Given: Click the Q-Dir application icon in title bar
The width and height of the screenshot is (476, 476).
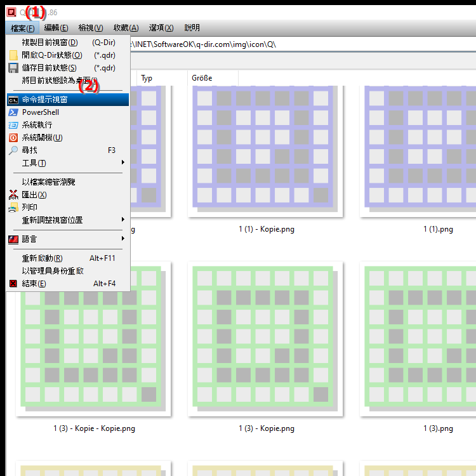Looking at the screenshot, I should point(11,12).
